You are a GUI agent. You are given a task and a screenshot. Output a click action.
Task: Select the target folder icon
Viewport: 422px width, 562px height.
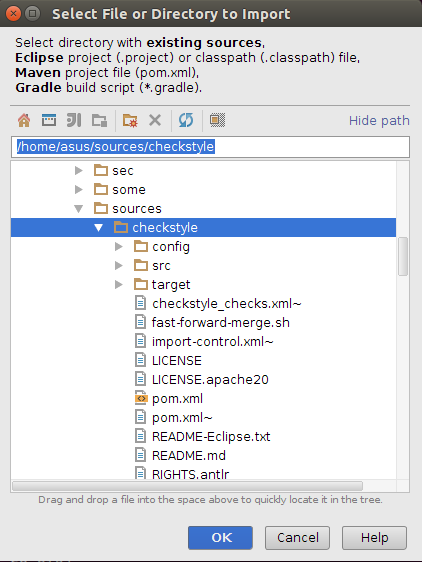tap(141, 284)
